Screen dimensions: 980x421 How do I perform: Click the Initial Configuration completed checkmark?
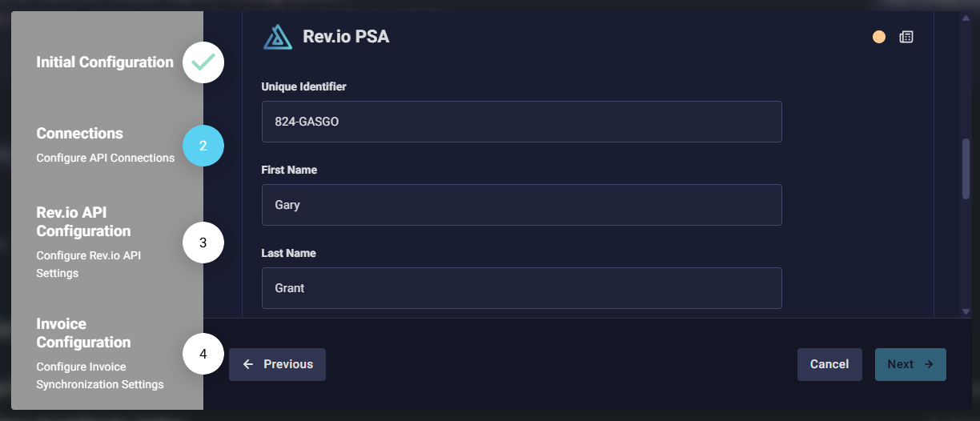click(203, 62)
